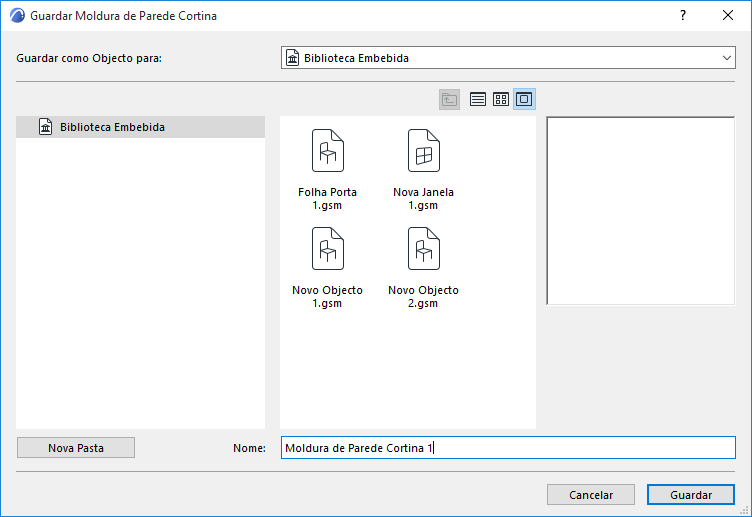The width and height of the screenshot is (752, 517).
Task: Click 'Novo Objecto 2.gsm' file name
Action: (x=423, y=296)
